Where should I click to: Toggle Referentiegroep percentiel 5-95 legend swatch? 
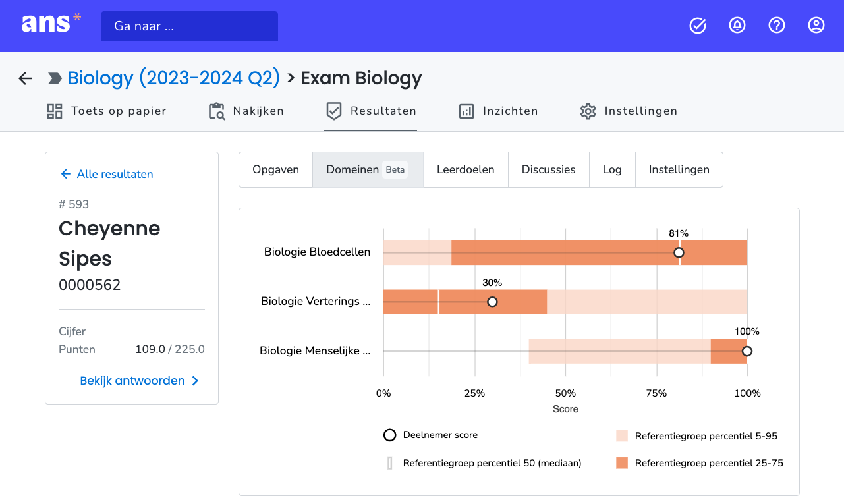(622, 436)
